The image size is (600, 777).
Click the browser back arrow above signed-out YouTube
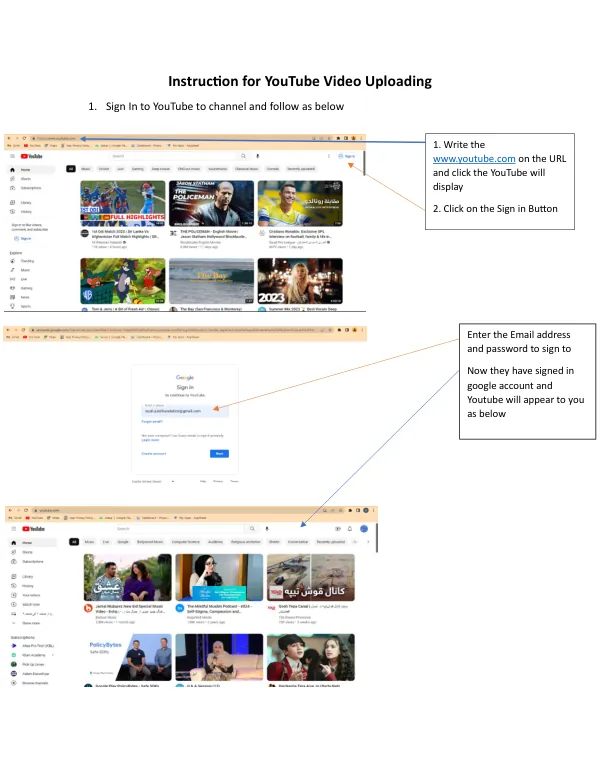tap(9, 138)
